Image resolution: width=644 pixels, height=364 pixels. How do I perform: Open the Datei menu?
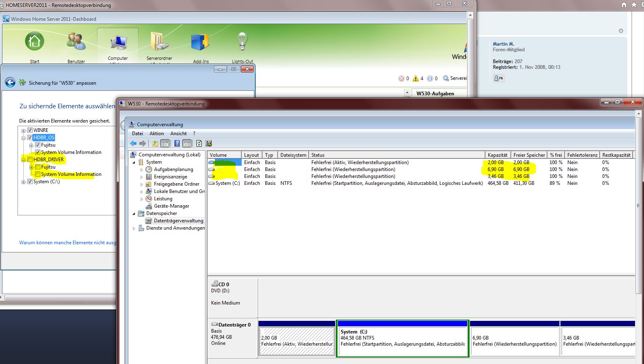[x=137, y=134]
